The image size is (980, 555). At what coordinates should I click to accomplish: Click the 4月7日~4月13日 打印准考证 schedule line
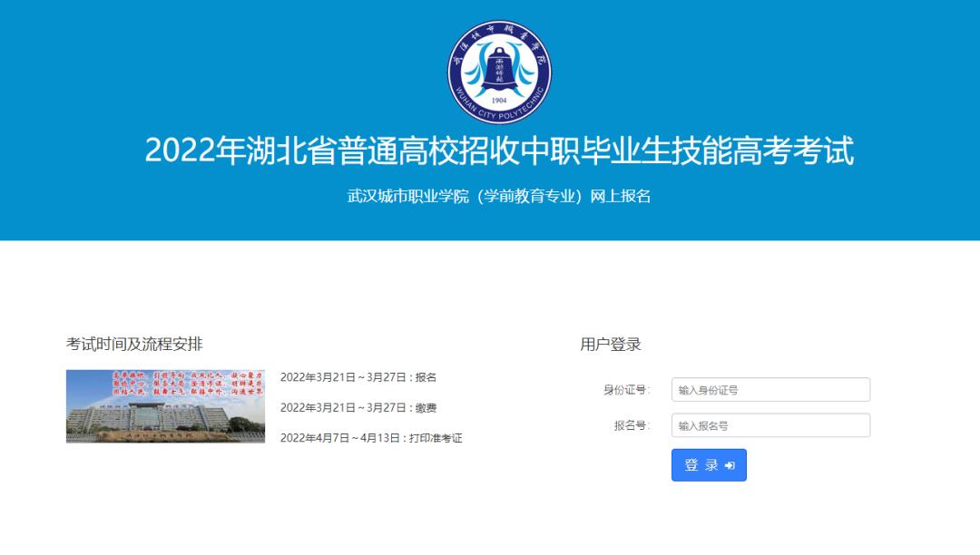371,438
